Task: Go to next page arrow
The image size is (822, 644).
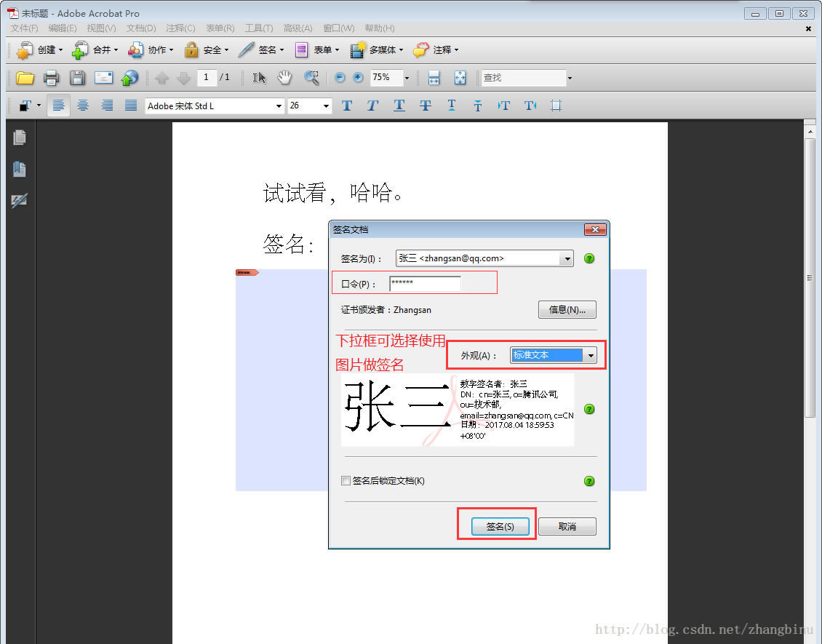Action: (x=183, y=78)
